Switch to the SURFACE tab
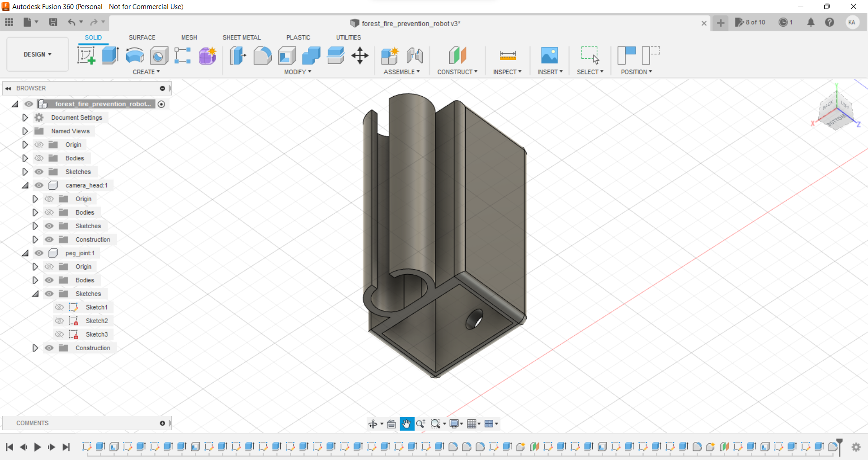 pyautogui.click(x=142, y=38)
